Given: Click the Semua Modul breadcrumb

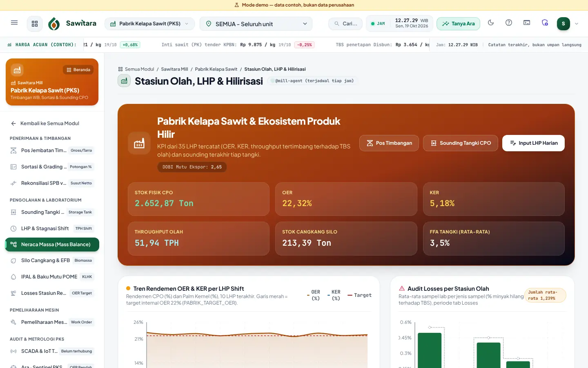Looking at the screenshot, I should coord(136,69).
